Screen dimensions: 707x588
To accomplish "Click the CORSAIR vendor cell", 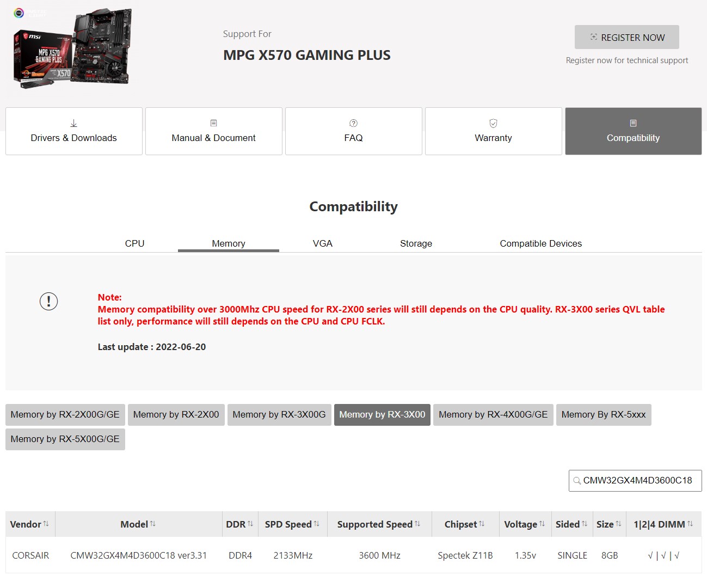I will pyautogui.click(x=30, y=555).
